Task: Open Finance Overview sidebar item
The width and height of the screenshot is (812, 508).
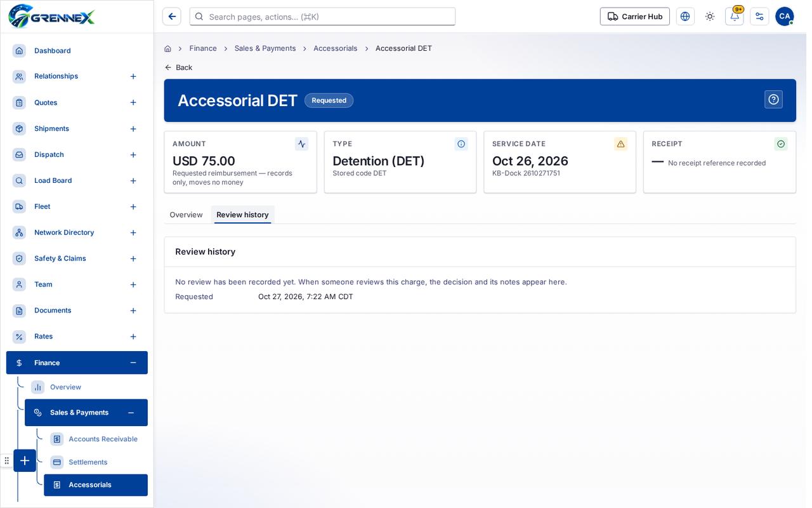Action: coord(86,387)
